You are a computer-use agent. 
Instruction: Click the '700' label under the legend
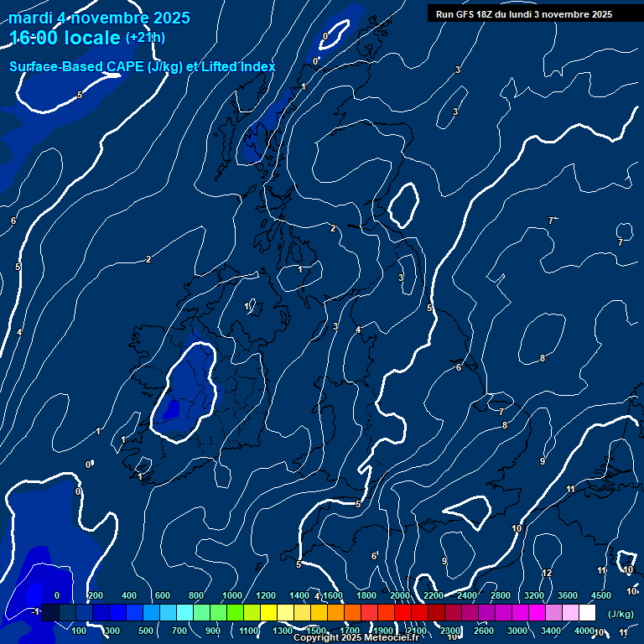point(179,631)
